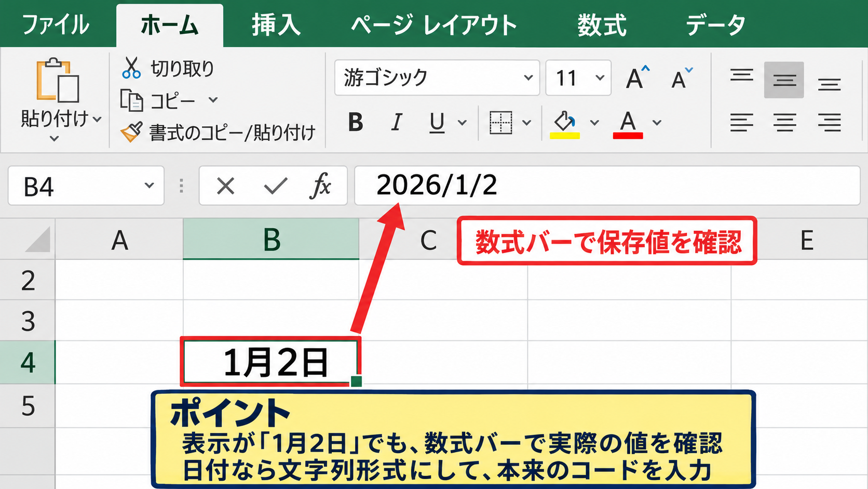The height and width of the screenshot is (489, 868).
Task: Expand the font color dropdown arrow
Action: (x=657, y=123)
